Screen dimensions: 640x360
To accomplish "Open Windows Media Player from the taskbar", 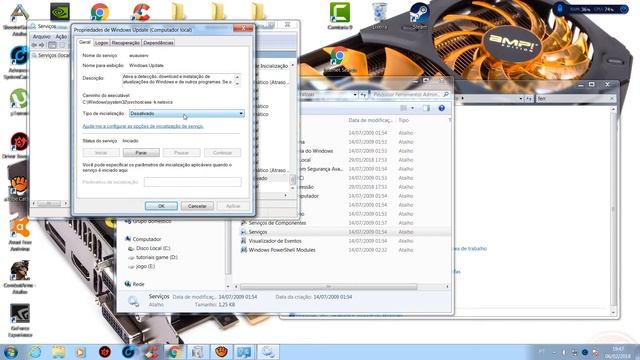I will [x=81, y=352].
